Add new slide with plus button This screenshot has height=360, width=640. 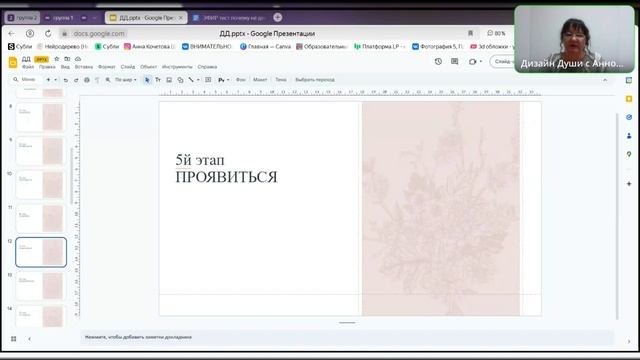pyautogui.click(x=48, y=80)
